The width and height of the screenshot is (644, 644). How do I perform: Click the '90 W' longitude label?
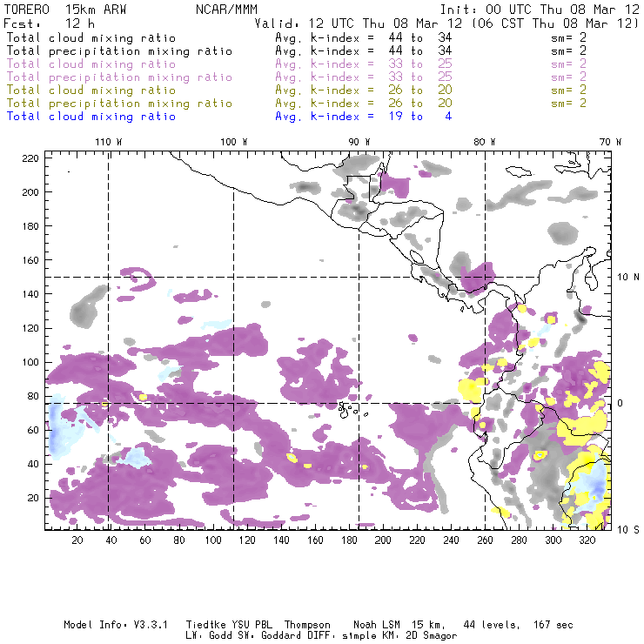point(359,142)
